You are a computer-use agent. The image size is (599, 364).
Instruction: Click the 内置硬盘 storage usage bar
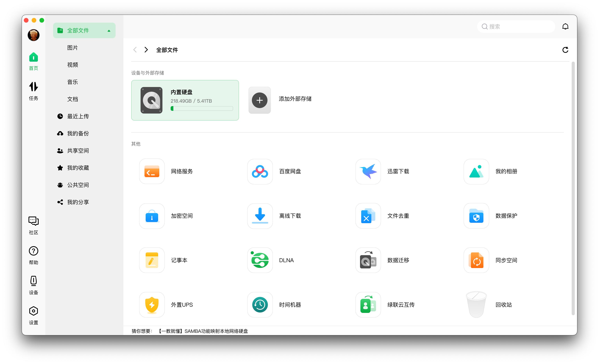click(x=201, y=108)
